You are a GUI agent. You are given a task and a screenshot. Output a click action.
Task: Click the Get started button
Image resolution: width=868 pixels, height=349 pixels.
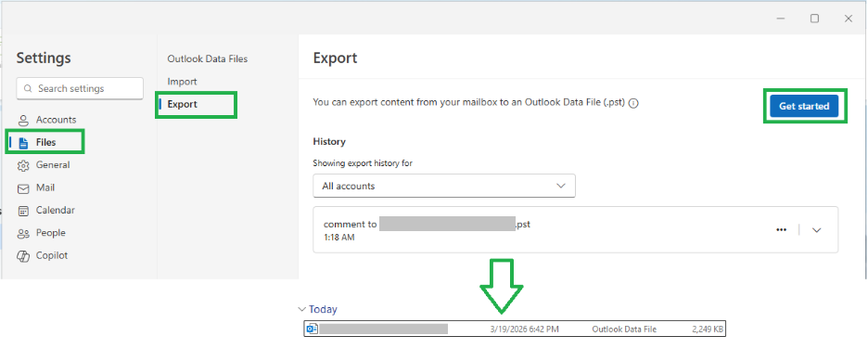[x=804, y=106]
